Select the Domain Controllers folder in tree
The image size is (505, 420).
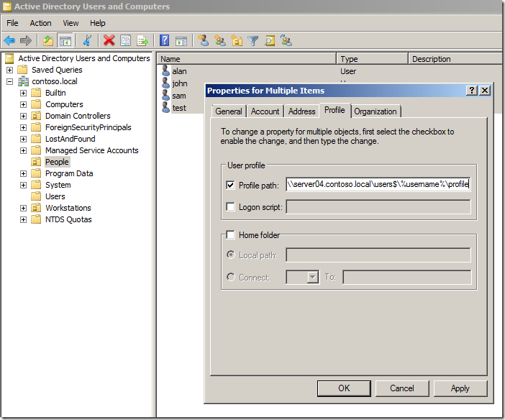(x=78, y=116)
